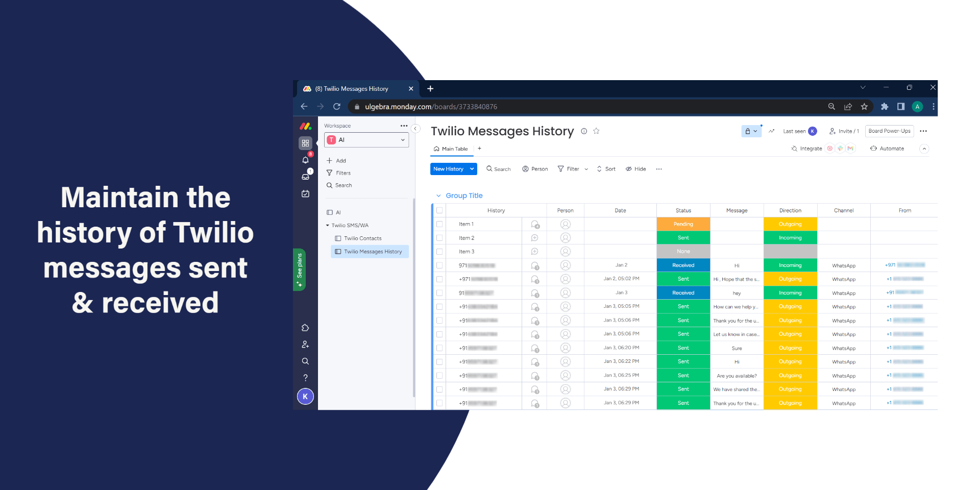Open the help question mark icon
The image size is (980, 490).
coord(305,378)
